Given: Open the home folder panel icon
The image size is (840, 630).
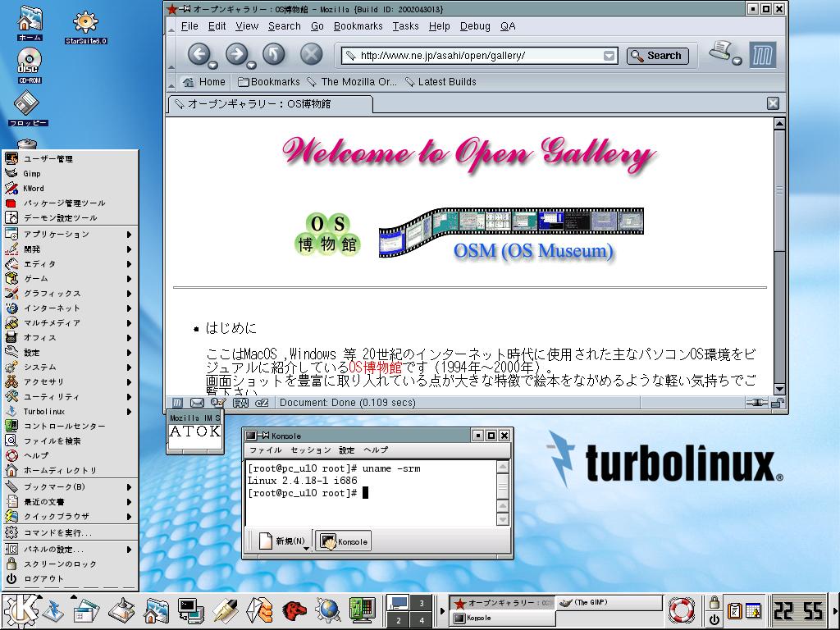Looking at the screenshot, I should tap(157, 611).
